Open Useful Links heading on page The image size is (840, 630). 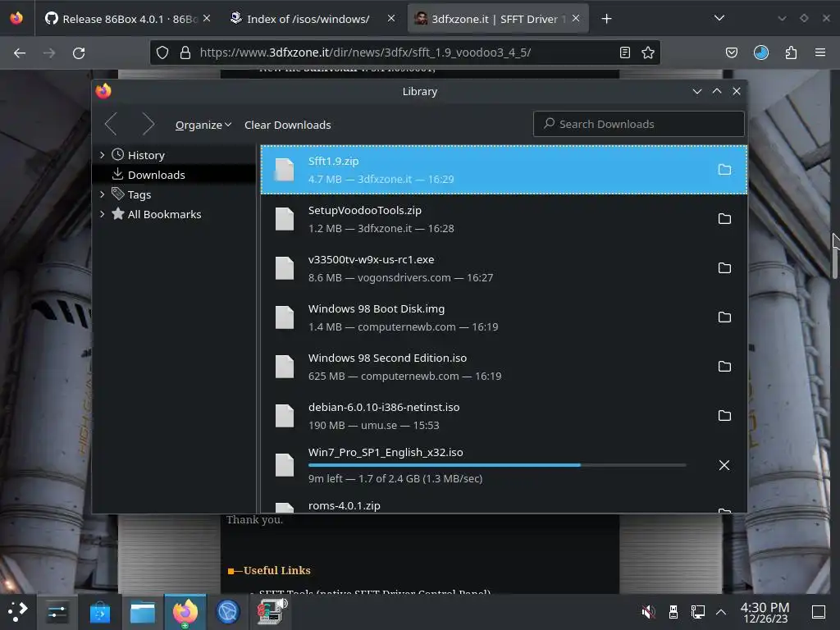(x=276, y=571)
